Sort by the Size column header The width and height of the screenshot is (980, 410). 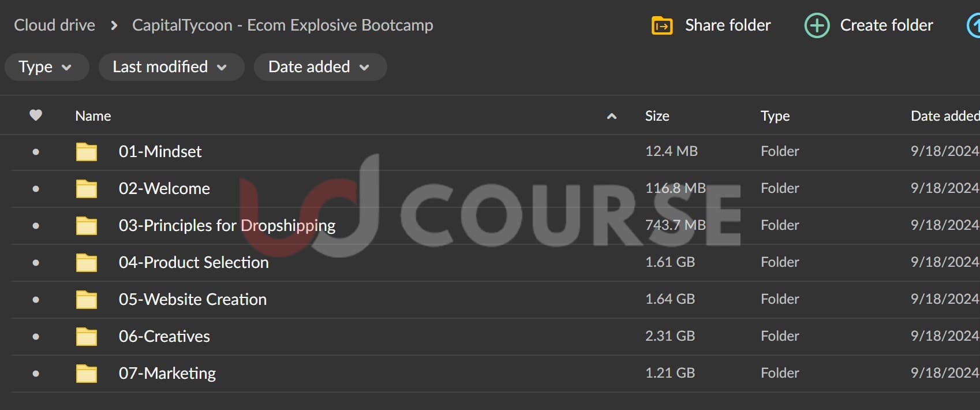[657, 116]
